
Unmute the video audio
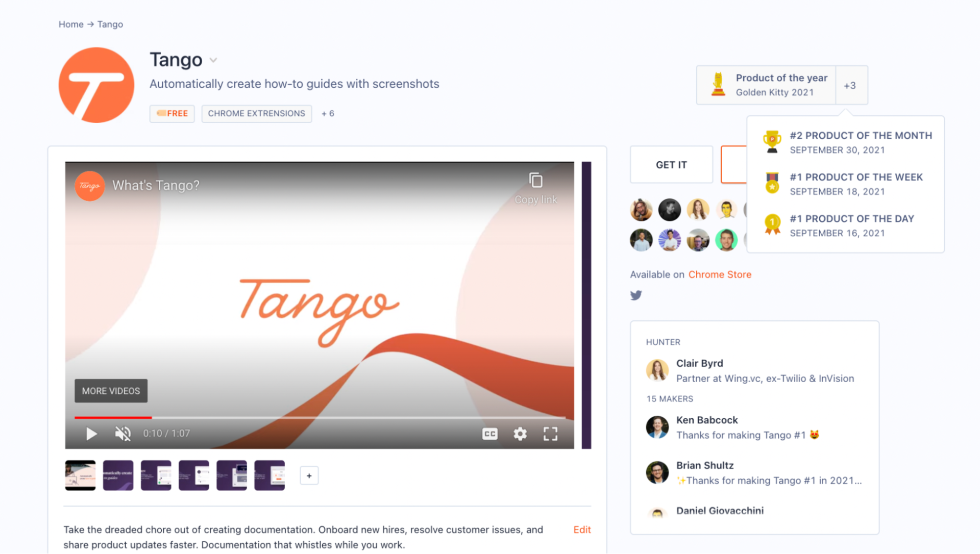tap(122, 433)
